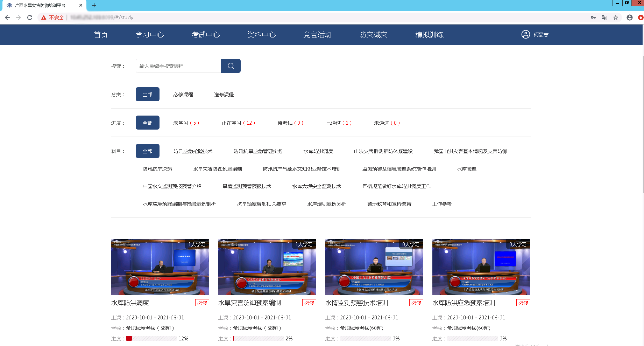Filter courses by 未学习（5）progress
The height and width of the screenshot is (346, 644).
[x=186, y=123]
